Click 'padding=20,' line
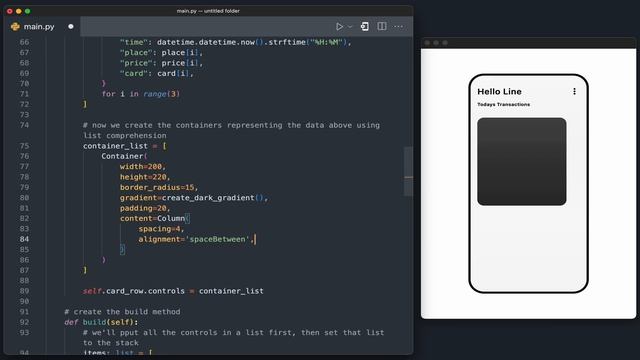Screen dimensions: 640x360 pyautogui.click(x=145, y=208)
